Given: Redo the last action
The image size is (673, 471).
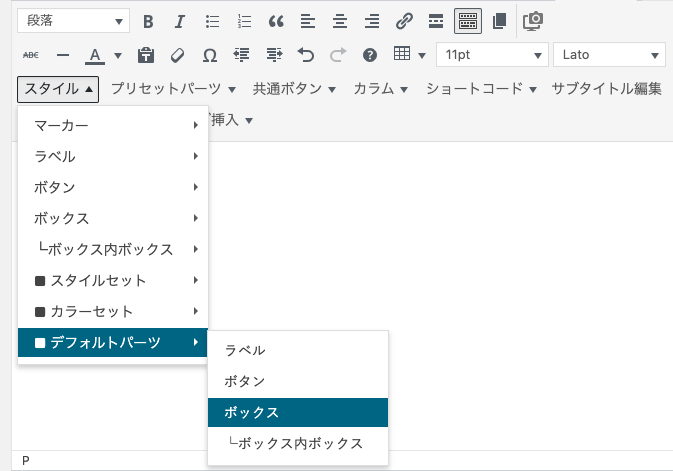Looking at the screenshot, I should (x=338, y=55).
